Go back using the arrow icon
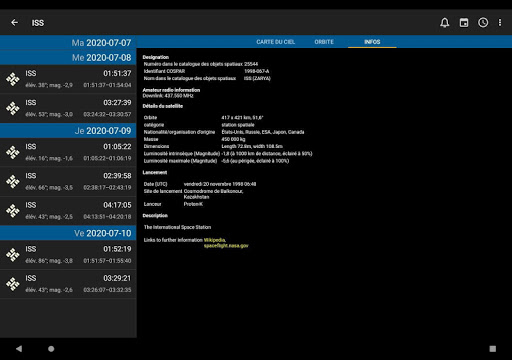This screenshot has width=512, height=360. click(x=14, y=22)
